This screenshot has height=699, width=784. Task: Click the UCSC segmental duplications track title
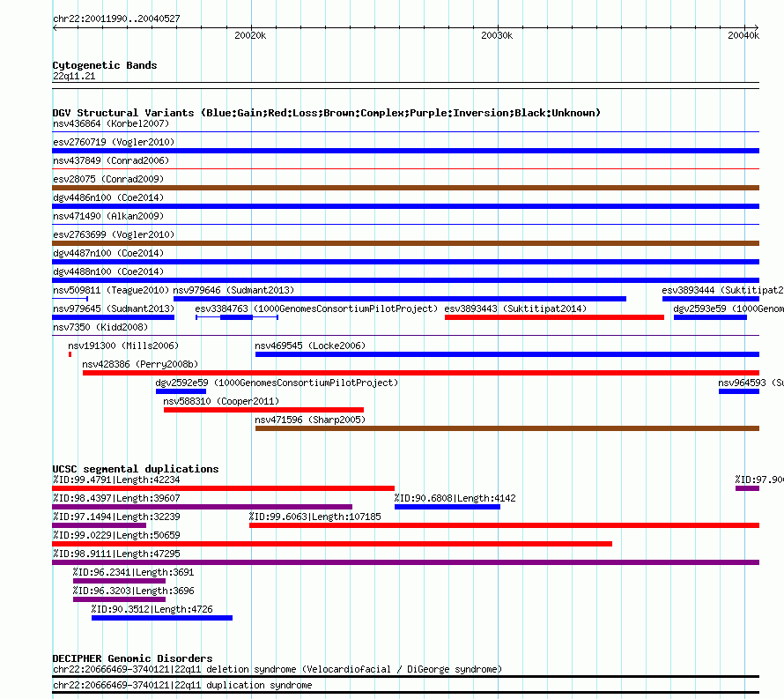coord(136,469)
